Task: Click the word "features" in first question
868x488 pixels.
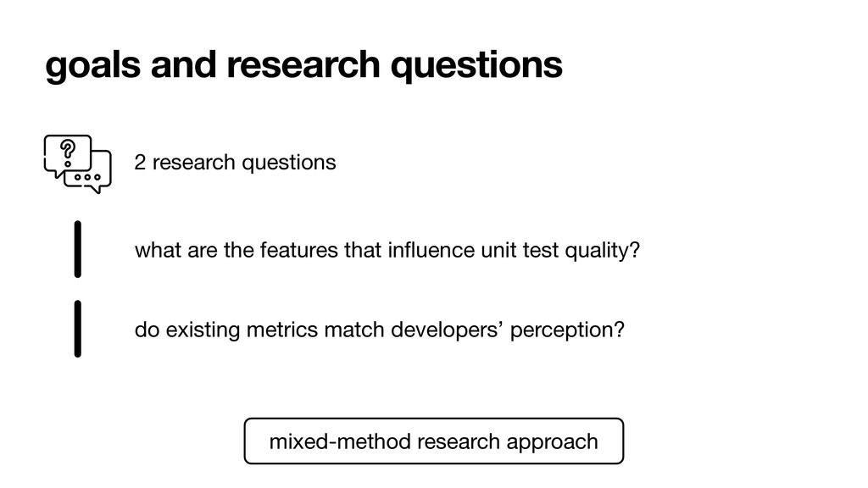Action: (299, 250)
